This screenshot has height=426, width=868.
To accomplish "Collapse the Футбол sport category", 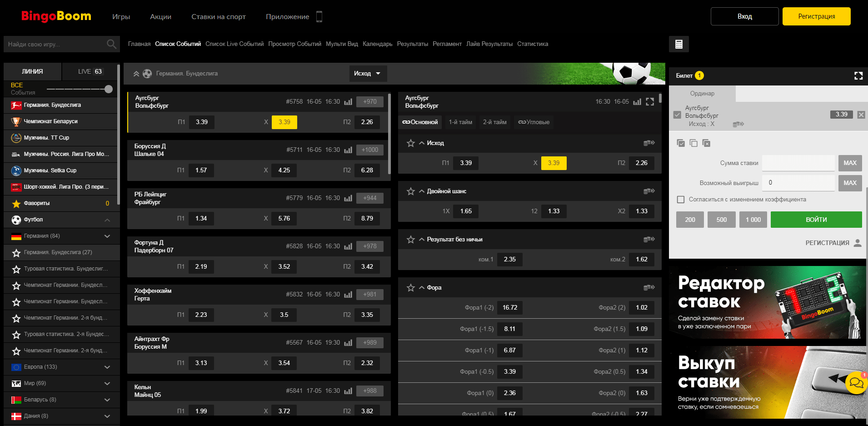I will [107, 220].
